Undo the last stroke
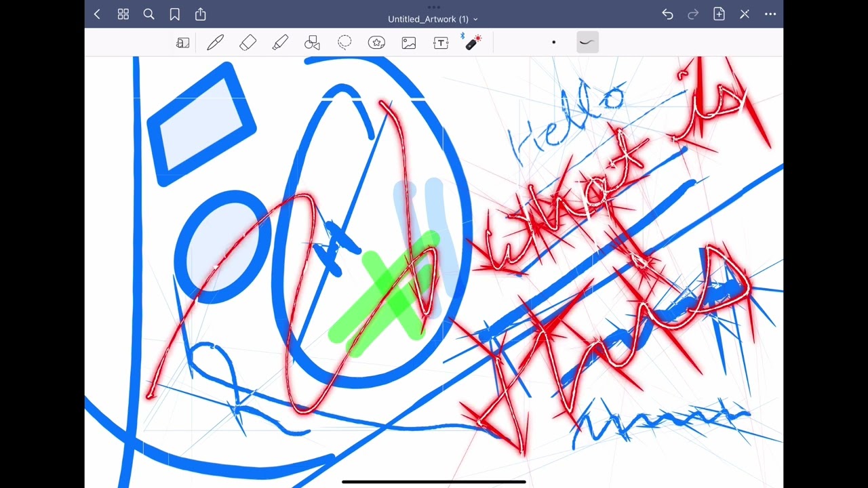 pyautogui.click(x=667, y=14)
